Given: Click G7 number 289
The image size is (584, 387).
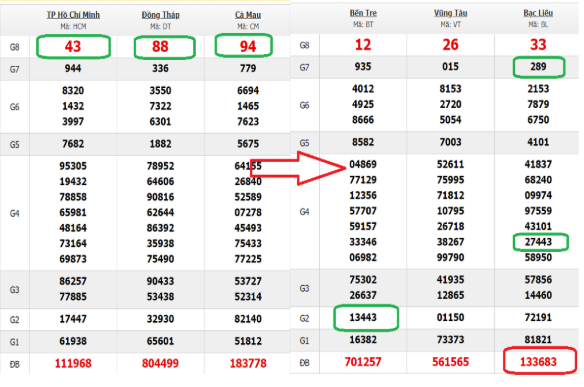Looking at the screenshot, I should click(538, 67).
